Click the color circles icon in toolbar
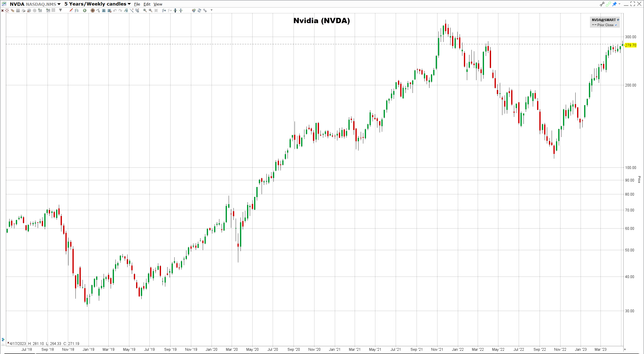644x354 pixels. [194, 10]
